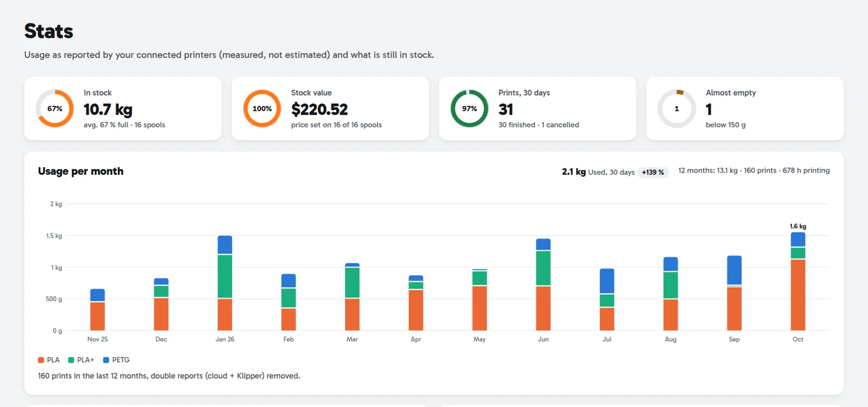
Task: Click 'price set on 16 of 16 spools'
Action: [x=336, y=125]
